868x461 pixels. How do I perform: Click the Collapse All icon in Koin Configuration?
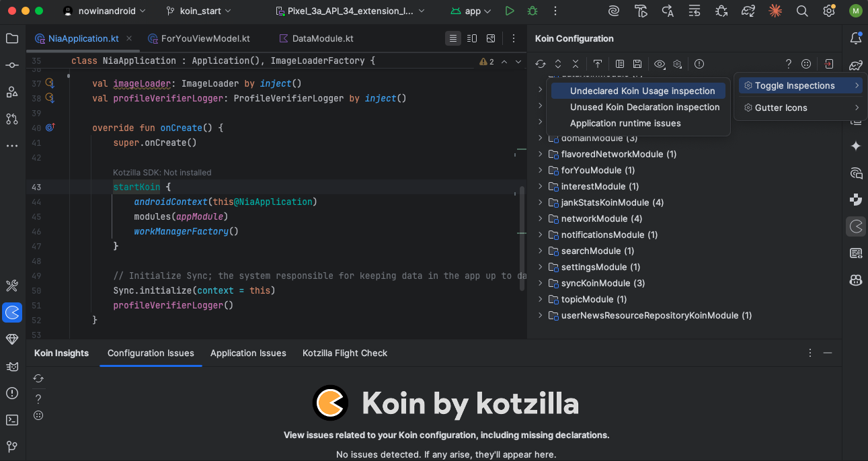click(x=576, y=64)
